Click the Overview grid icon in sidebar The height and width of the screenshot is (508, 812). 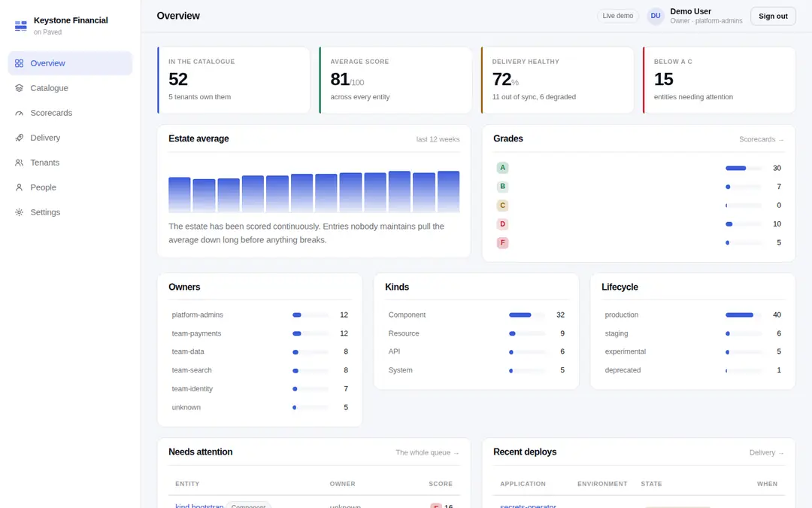coord(19,63)
